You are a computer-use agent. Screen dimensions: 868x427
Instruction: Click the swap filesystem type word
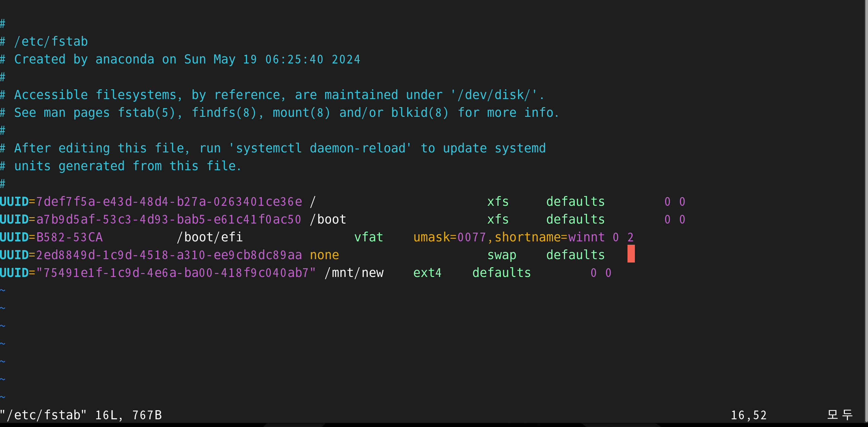point(502,255)
